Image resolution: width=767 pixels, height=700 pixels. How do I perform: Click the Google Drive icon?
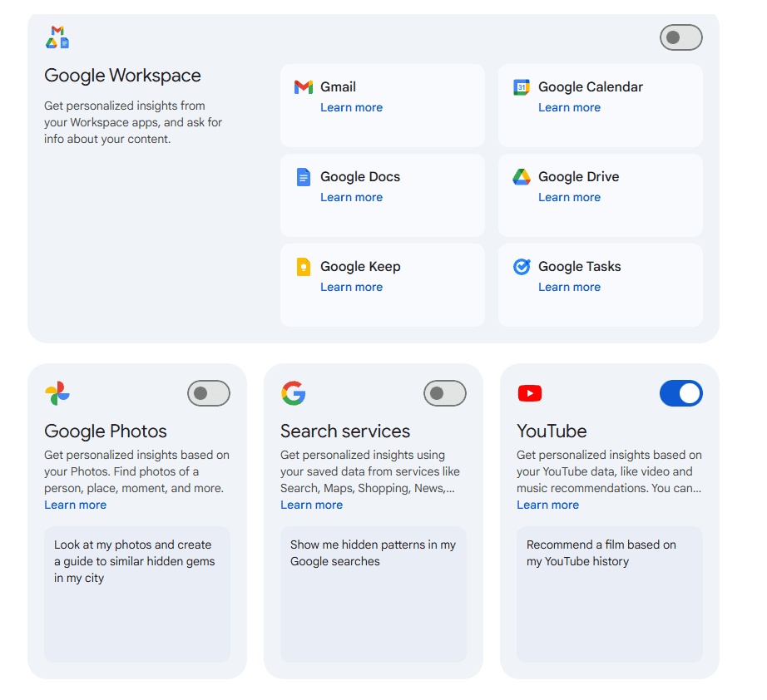click(522, 177)
